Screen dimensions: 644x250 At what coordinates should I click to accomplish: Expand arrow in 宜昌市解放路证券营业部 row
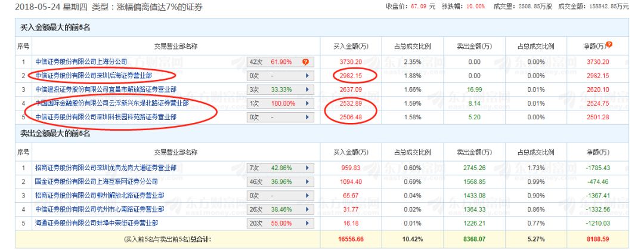[x=307, y=89]
